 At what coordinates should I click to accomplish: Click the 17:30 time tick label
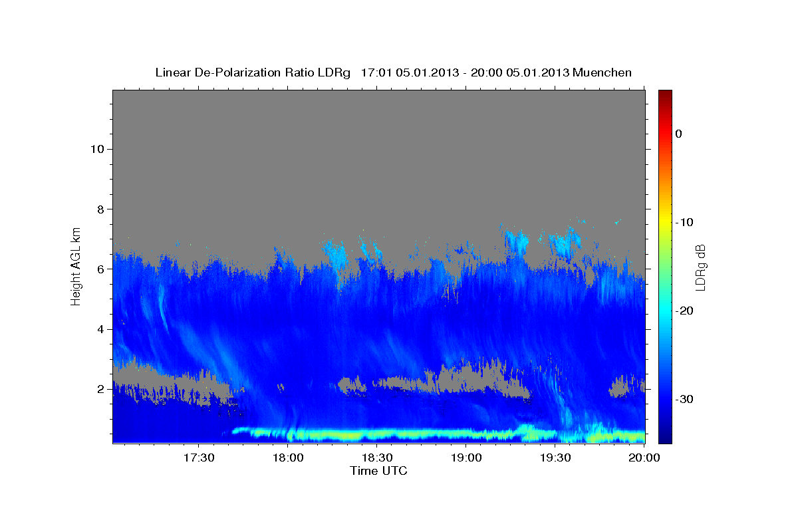coord(198,458)
